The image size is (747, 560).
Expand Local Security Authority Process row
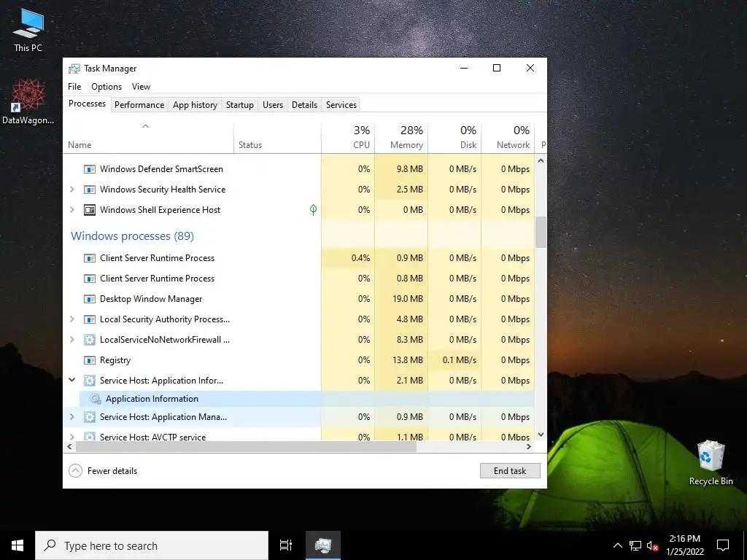pos(72,319)
